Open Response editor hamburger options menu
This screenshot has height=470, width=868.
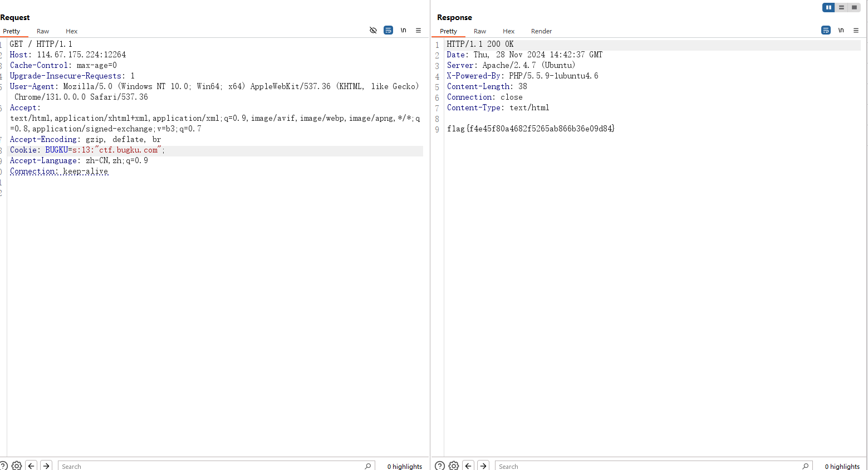856,30
